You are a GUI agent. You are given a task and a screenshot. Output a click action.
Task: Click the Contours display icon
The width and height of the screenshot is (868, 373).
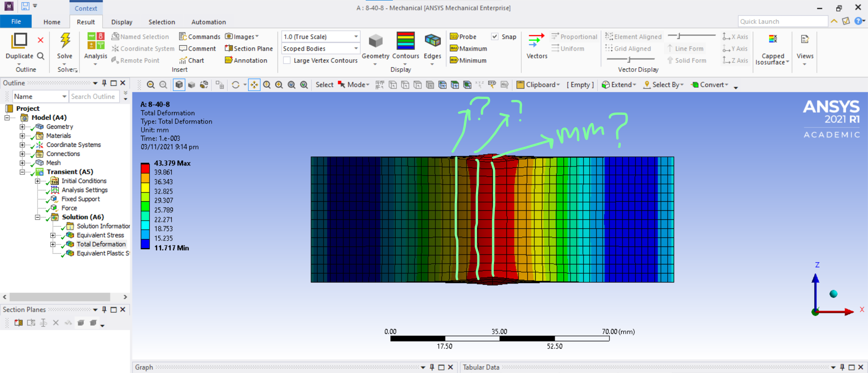coord(406,41)
